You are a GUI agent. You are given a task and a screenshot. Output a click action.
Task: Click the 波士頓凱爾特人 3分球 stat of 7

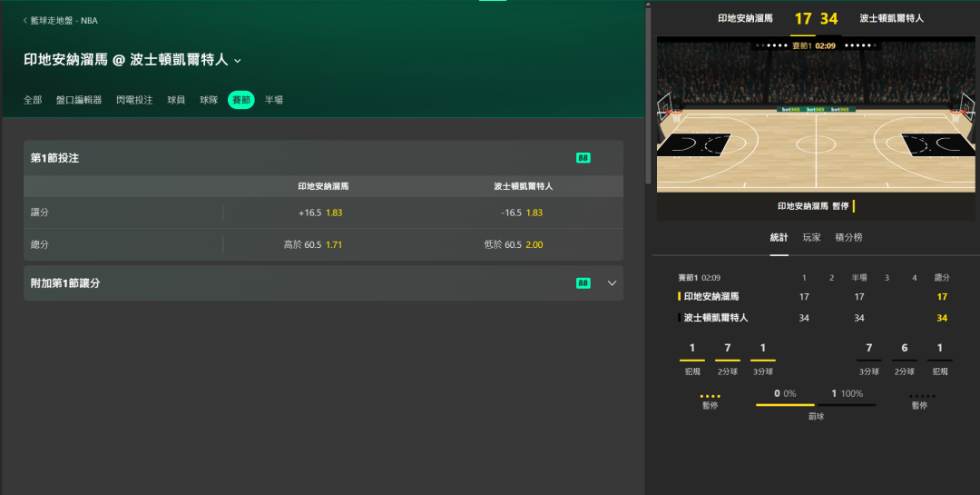tap(868, 359)
